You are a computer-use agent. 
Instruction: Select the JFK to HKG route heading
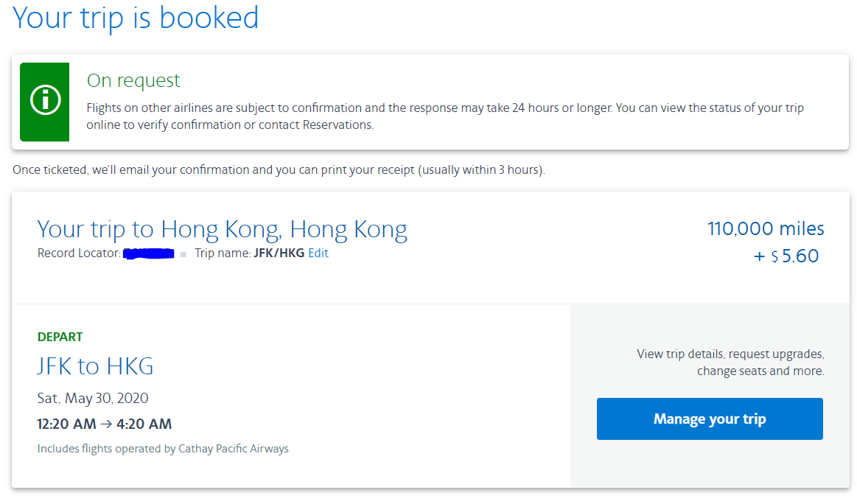[x=95, y=366]
